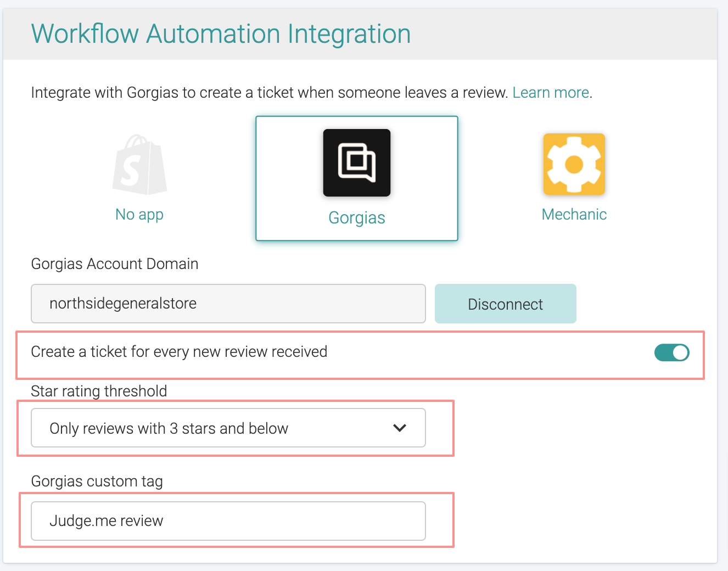Click the dropdown chevron arrow
This screenshot has width=728, height=571.
click(400, 428)
